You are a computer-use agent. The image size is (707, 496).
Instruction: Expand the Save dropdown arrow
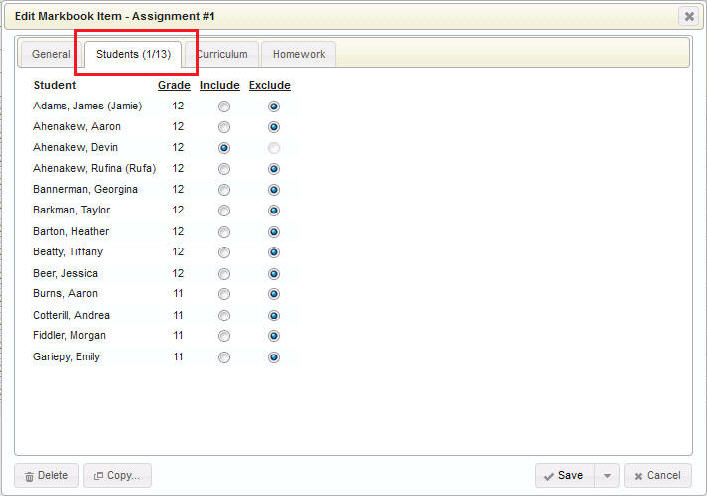607,476
